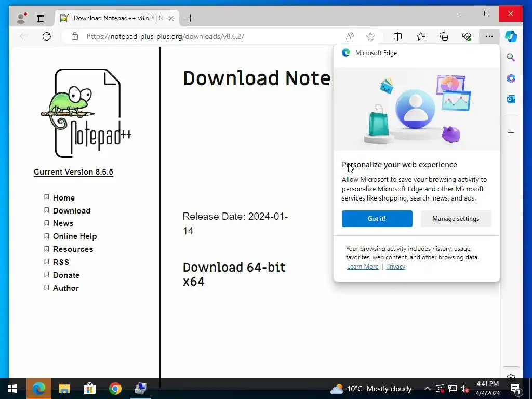Open Microsoft Store from the taskbar

[89, 389]
